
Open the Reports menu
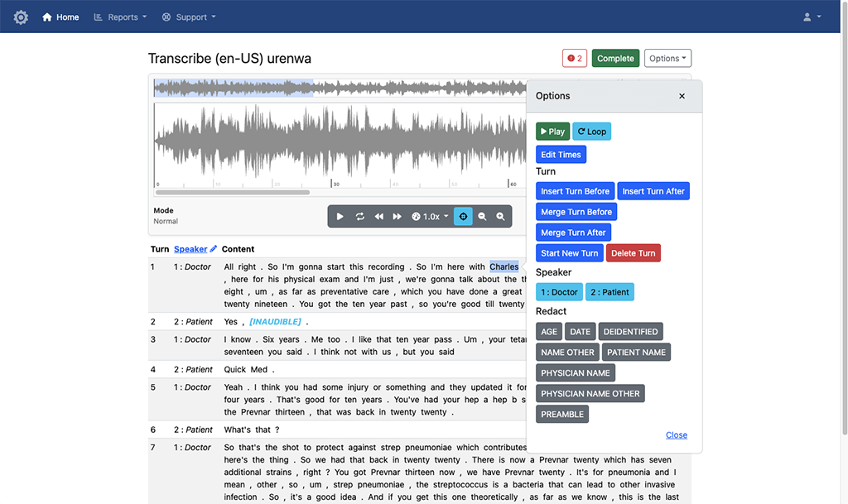120,17
